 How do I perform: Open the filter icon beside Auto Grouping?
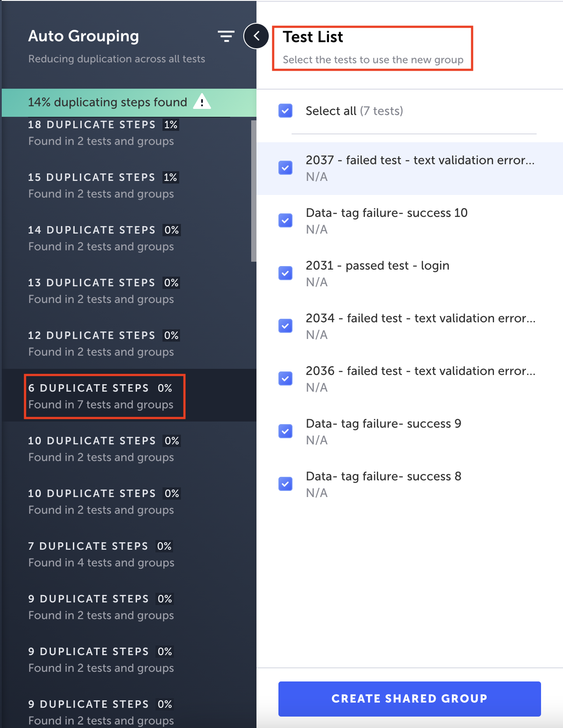(226, 36)
